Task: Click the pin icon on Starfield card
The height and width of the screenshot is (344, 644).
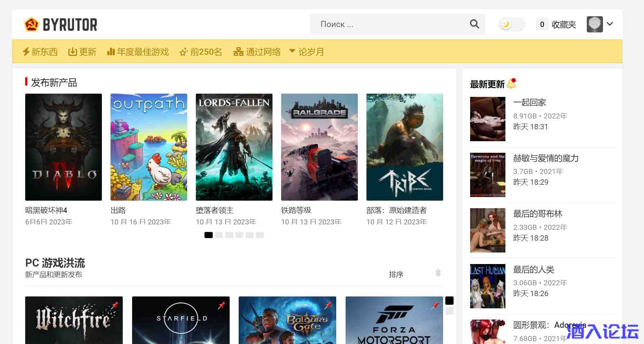Action: (x=222, y=305)
